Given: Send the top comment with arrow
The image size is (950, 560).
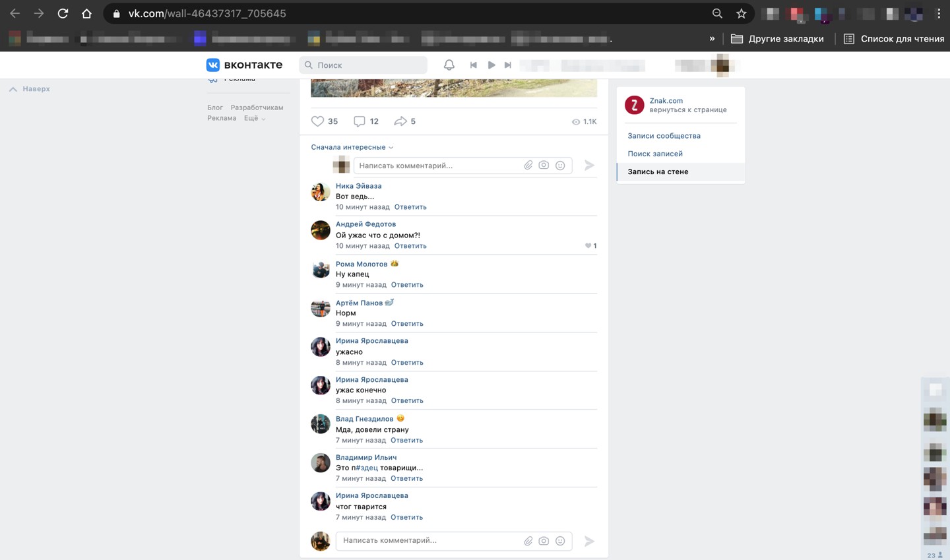Looking at the screenshot, I should [589, 166].
